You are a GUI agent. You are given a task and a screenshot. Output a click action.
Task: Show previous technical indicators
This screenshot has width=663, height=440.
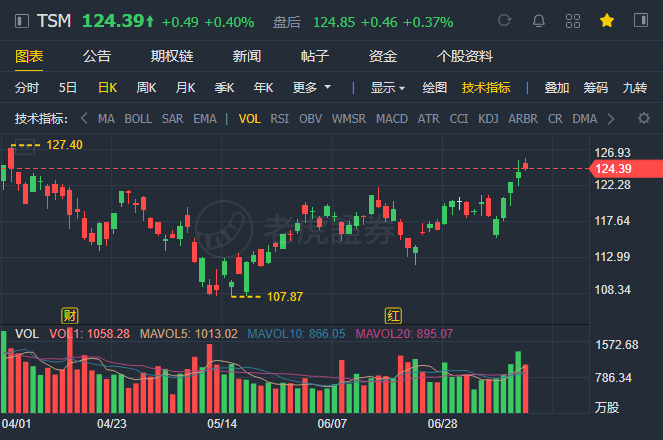pos(84,118)
